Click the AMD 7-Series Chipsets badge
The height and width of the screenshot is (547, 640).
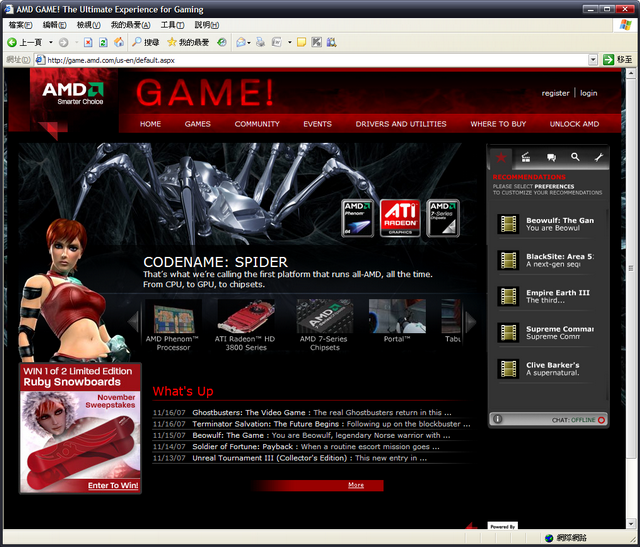tap(443, 218)
